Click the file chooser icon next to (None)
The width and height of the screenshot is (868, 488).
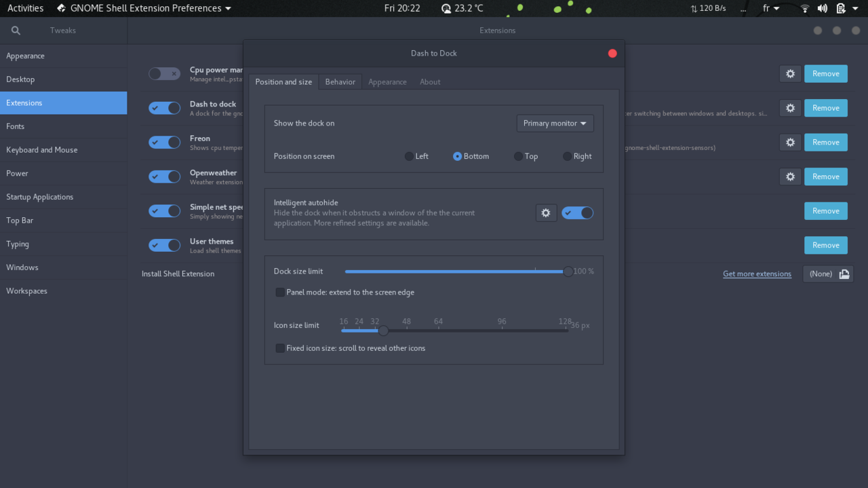[x=844, y=274]
